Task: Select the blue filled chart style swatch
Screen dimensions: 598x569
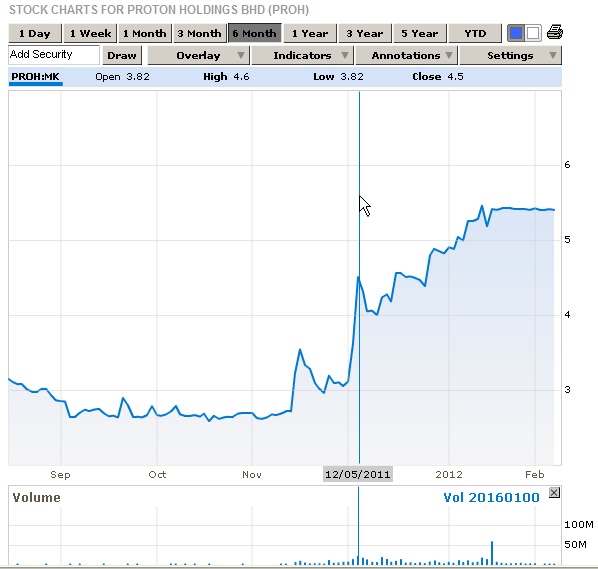Action: pos(516,33)
